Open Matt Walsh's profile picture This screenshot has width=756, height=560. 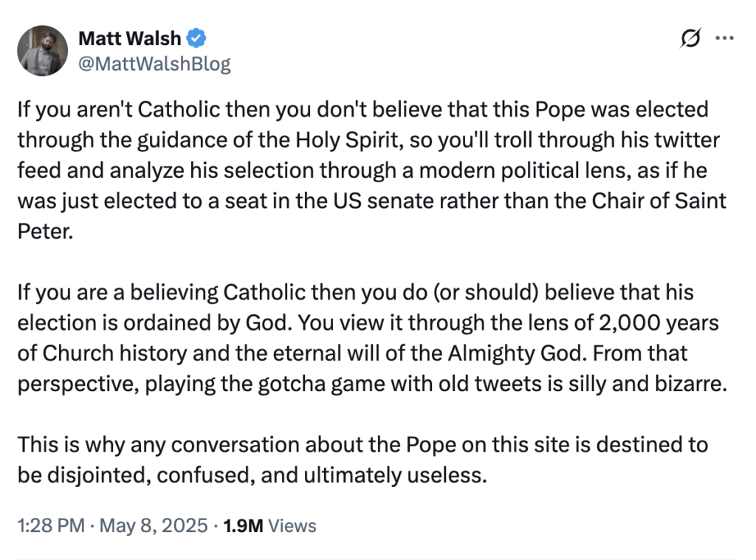(43, 50)
